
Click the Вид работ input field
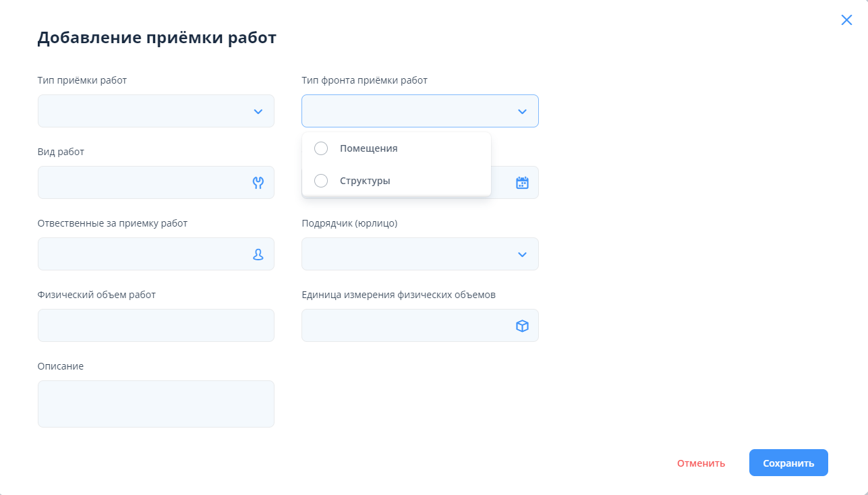point(142,183)
